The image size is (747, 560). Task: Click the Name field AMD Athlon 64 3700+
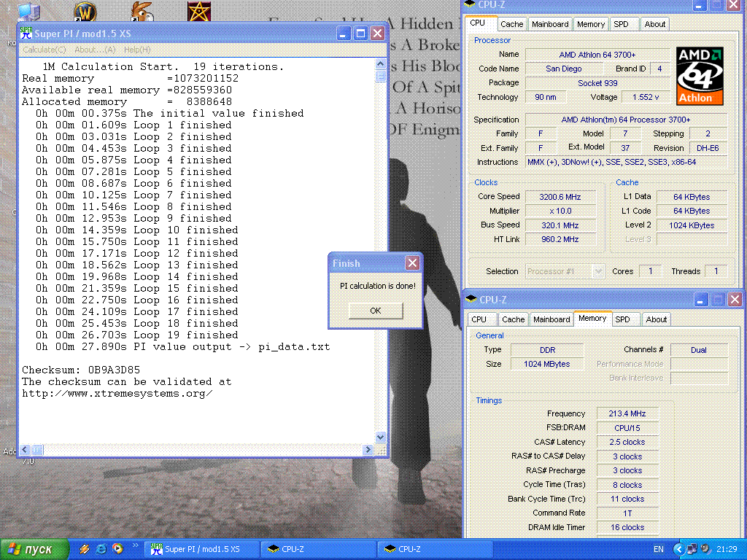tap(597, 54)
